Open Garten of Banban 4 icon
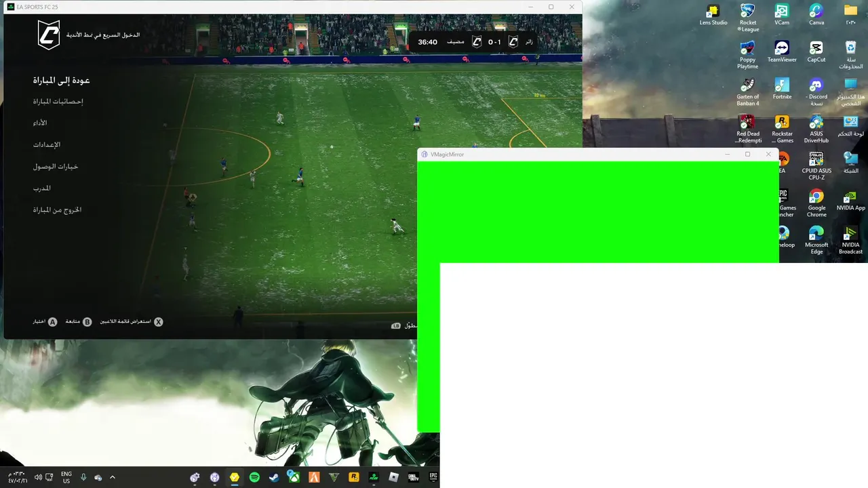This screenshot has height=488, width=868. coord(747,92)
